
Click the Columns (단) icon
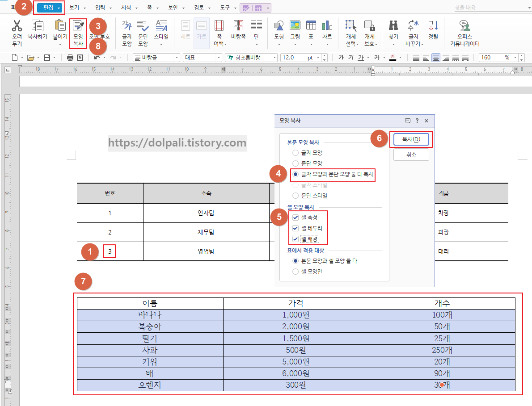pyautogui.click(x=257, y=26)
